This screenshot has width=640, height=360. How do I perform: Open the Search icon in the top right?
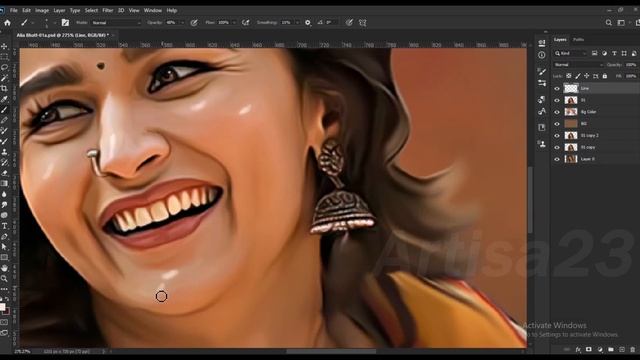click(x=609, y=23)
